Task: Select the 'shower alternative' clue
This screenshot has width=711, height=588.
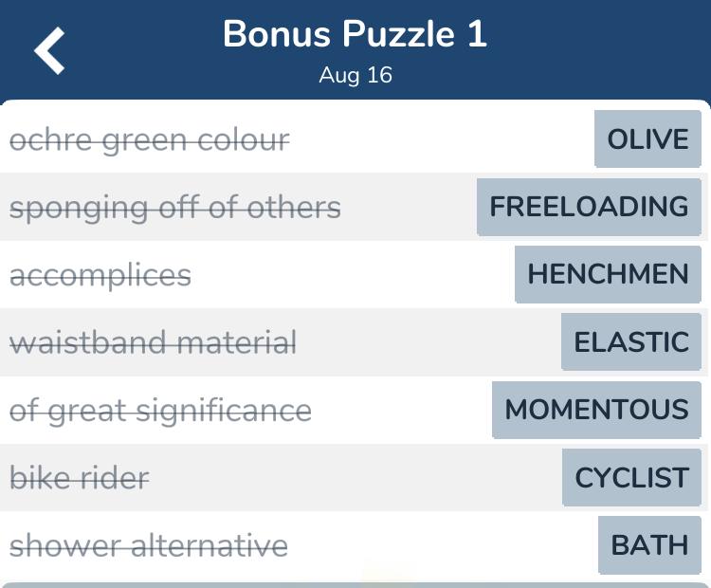Action: [149, 545]
